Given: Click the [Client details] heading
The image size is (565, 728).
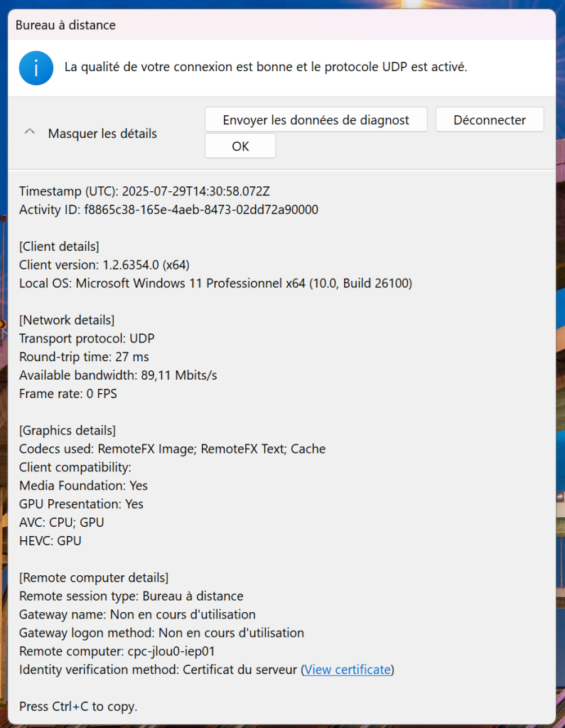Looking at the screenshot, I should pos(59,247).
